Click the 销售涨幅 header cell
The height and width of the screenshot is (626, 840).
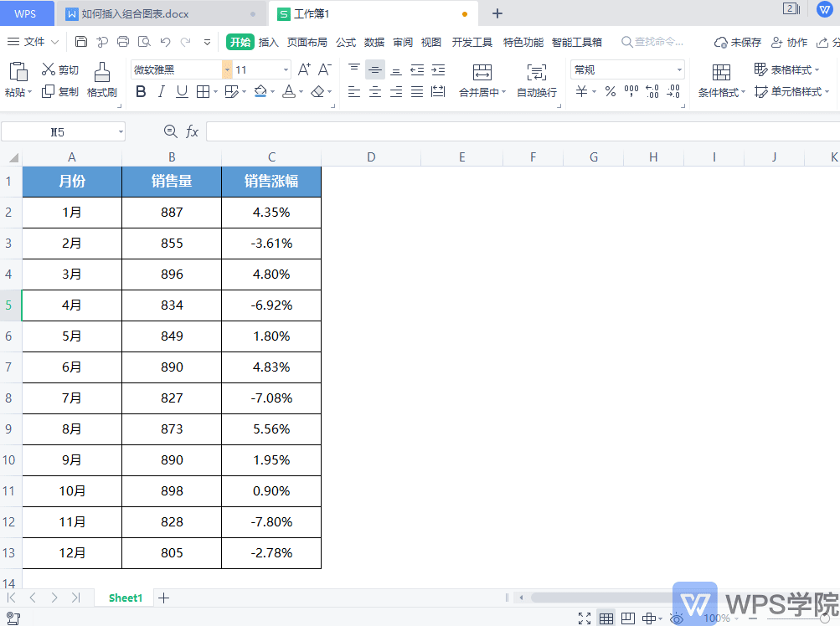coord(271,182)
